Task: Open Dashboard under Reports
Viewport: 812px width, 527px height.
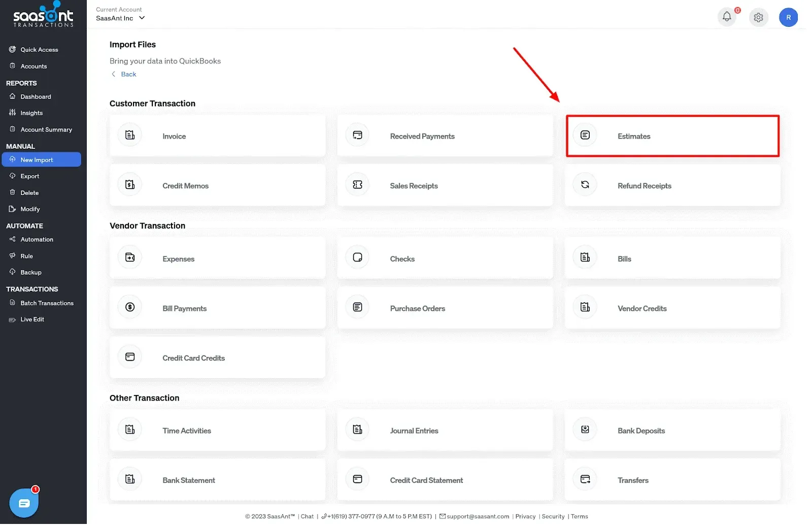Action: pyautogui.click(x=36, y=97)
